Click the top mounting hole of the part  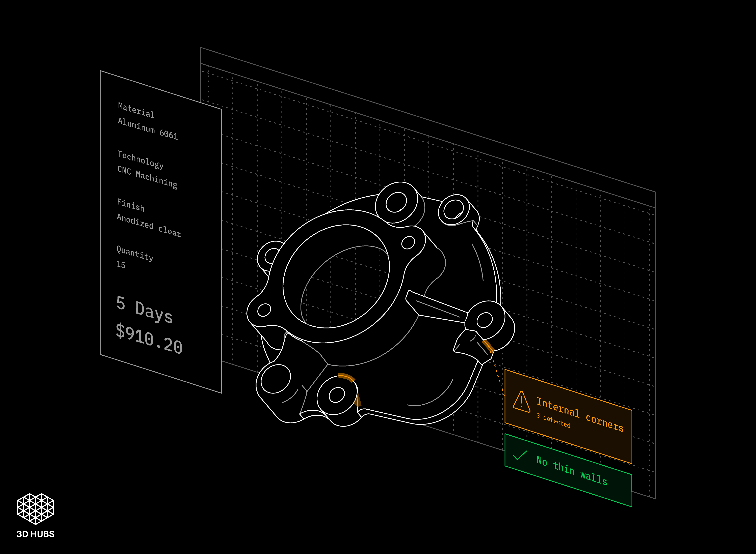(x=396, y=202)
